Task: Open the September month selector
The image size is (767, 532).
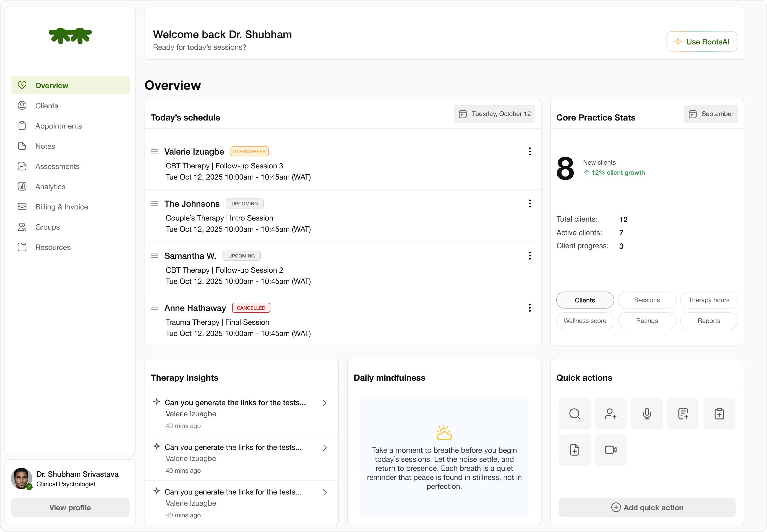Action: point(710,114)
